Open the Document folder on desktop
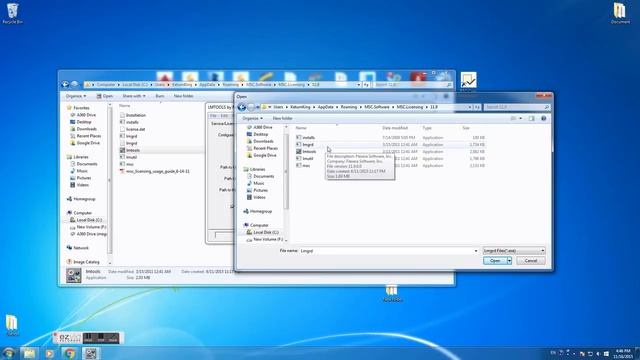 [620, 13]
